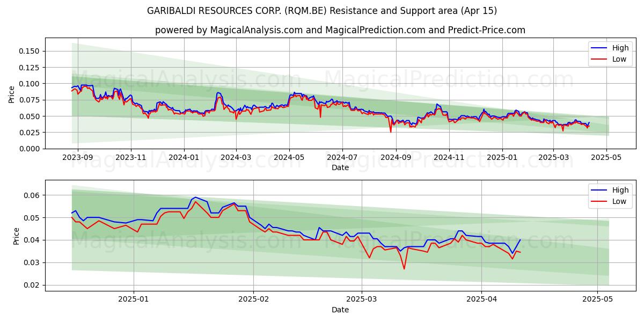Click the 0.06 tick on bottom chart
The width and height of the screenshot is (644, 322).
[x=32, y=195]
